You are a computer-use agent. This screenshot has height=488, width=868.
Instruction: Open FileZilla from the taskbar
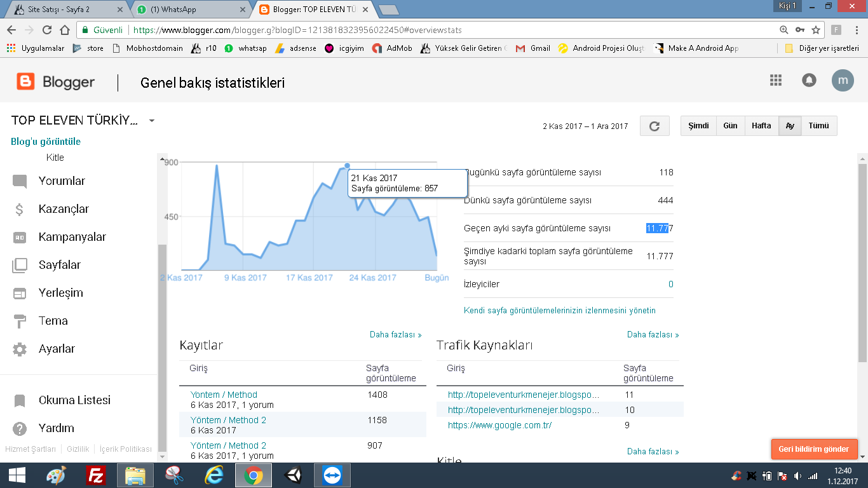point(96,475)
